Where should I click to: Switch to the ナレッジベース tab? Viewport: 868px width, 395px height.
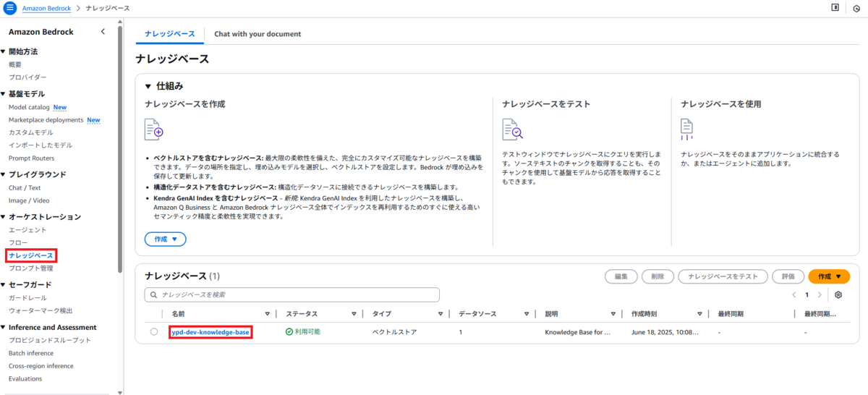tap(169, 34)
